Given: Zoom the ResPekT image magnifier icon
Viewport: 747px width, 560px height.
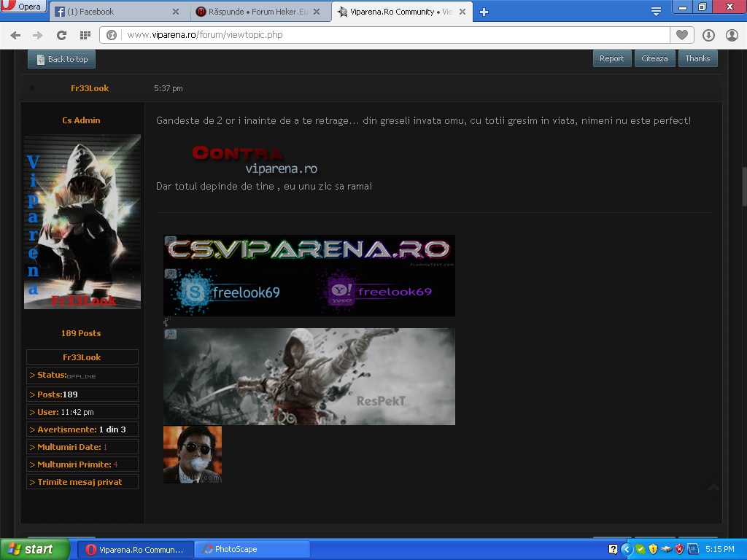Looking at the screenshot, I should [171, 334].
